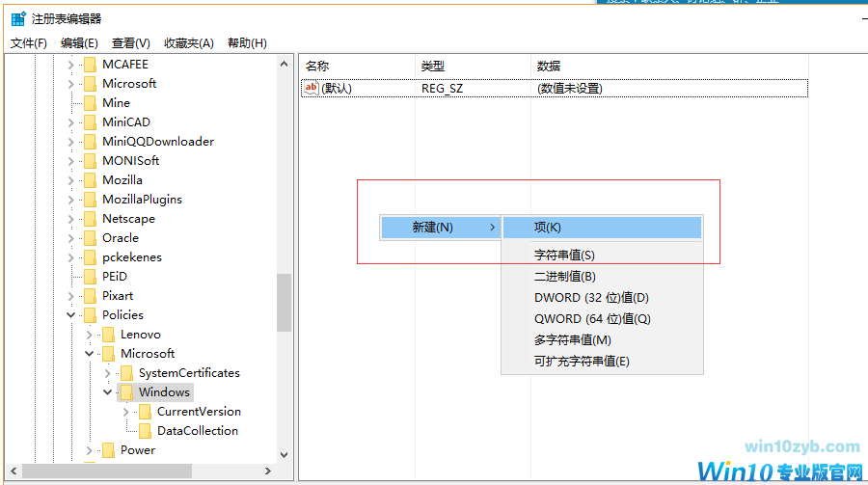868x485 pixels.
Task: Select the (默认) value name
Action: point(337,89)
